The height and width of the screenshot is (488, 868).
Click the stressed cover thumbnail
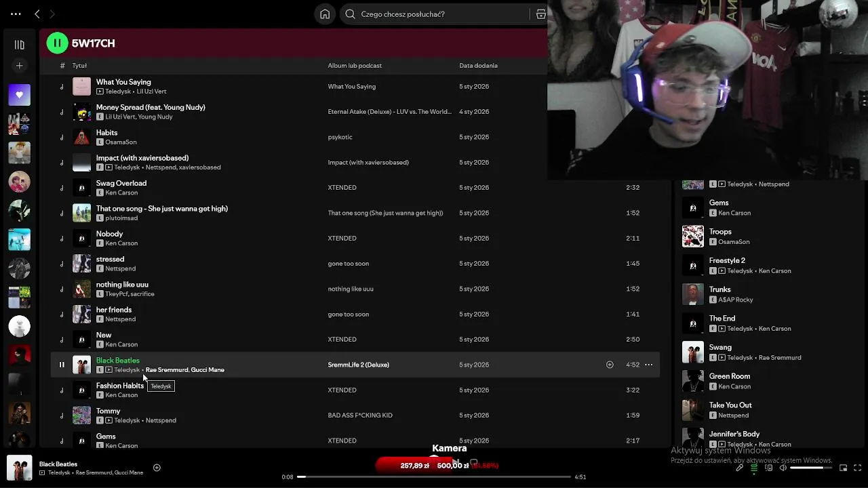(81, 264)
